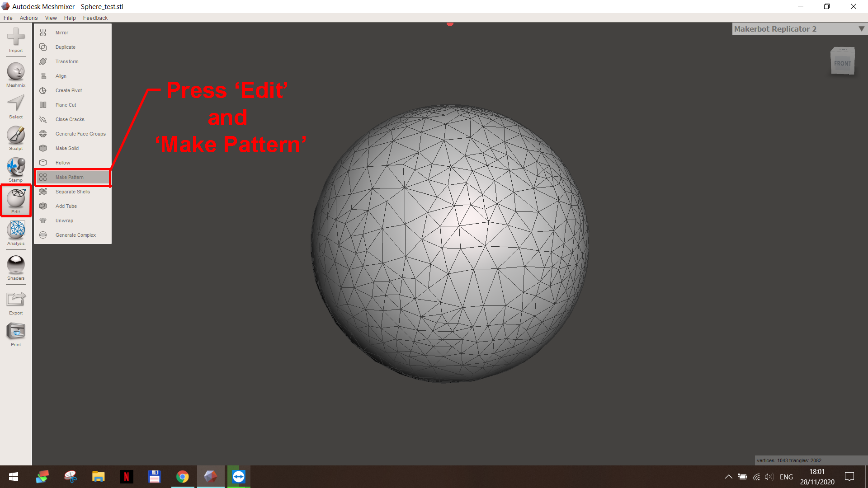The height and width of the screenshot is (488, 868).
Task: Select the Hollow command
Action: coord(63,163)
